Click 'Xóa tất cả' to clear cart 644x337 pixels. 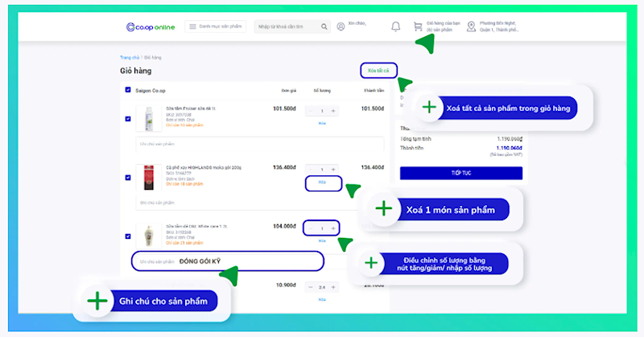tap(378, 70)
